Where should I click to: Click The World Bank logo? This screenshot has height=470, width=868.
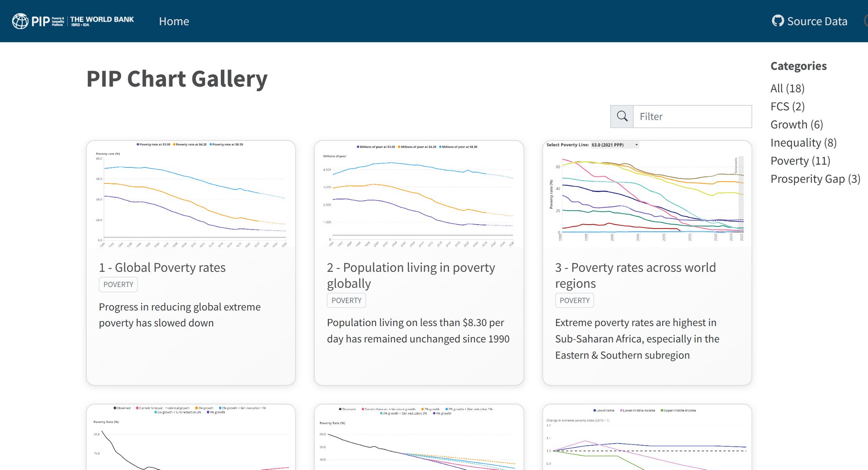coord(102,21)
